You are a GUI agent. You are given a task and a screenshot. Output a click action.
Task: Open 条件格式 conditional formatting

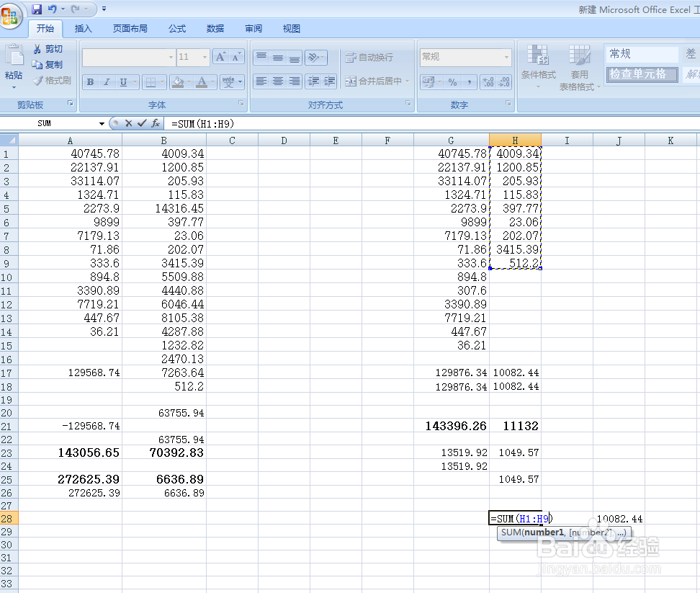pos(539,66)
